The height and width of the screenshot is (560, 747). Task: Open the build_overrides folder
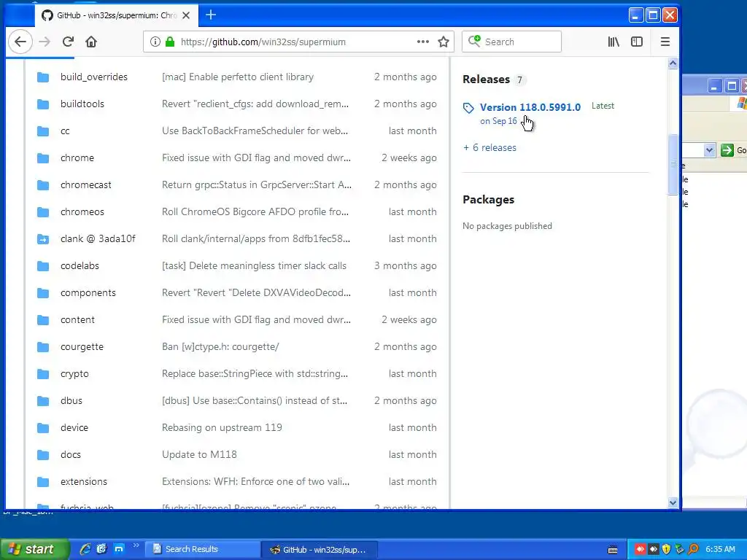(x=94, y=77)
